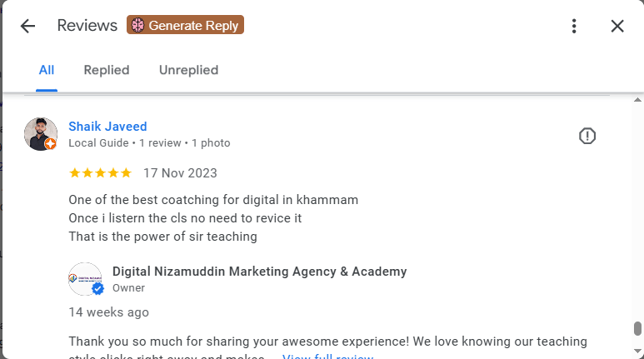Open the three-dot more options menu
The height and width of the screenshot is (359, 644).
tap(574, 26)
